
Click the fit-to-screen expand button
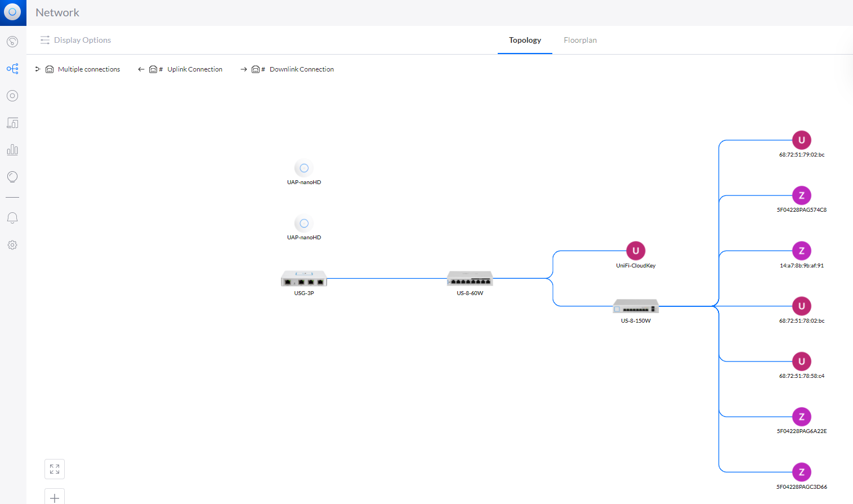tap(55, 469)
